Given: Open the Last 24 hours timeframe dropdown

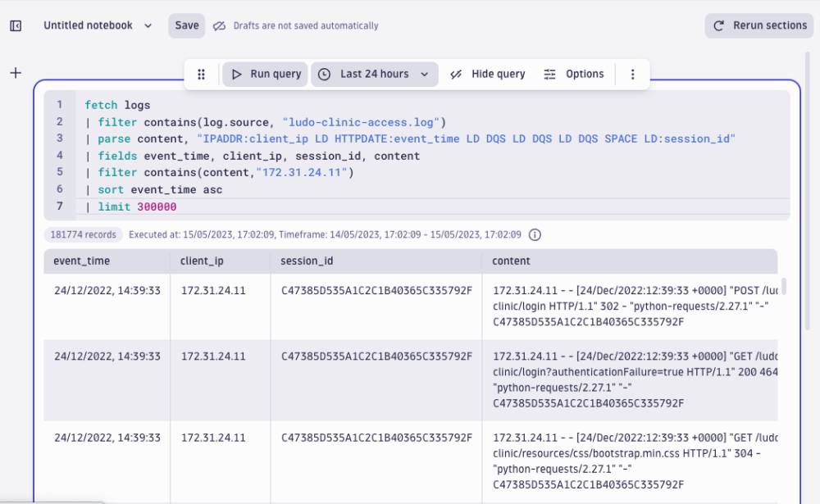Looking at the screenshot, I should [374, 74].
